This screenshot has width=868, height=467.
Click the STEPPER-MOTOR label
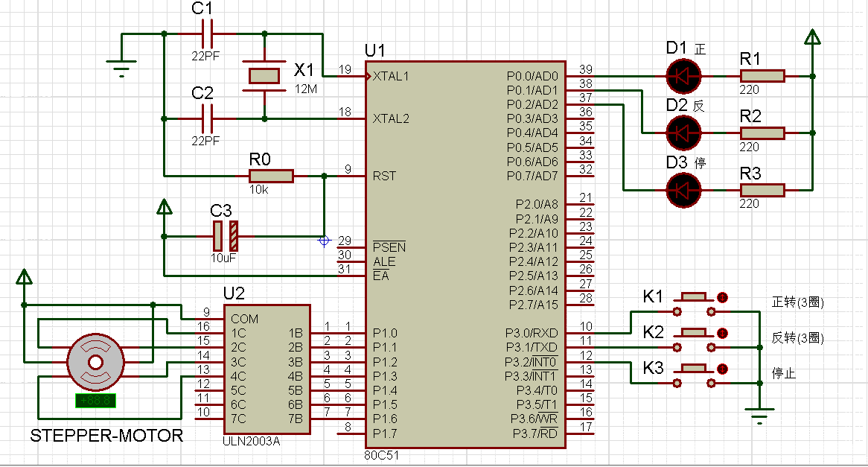tap(106, 436)
